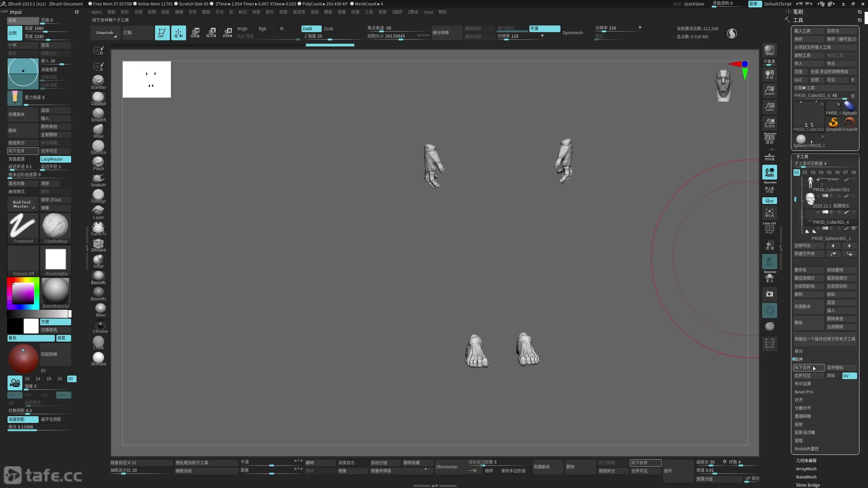Image resolution: width=868 pixels, height=488 pixels.
Task: Select the ClayBuildup brush in the brush column
Action: point(98,98)
